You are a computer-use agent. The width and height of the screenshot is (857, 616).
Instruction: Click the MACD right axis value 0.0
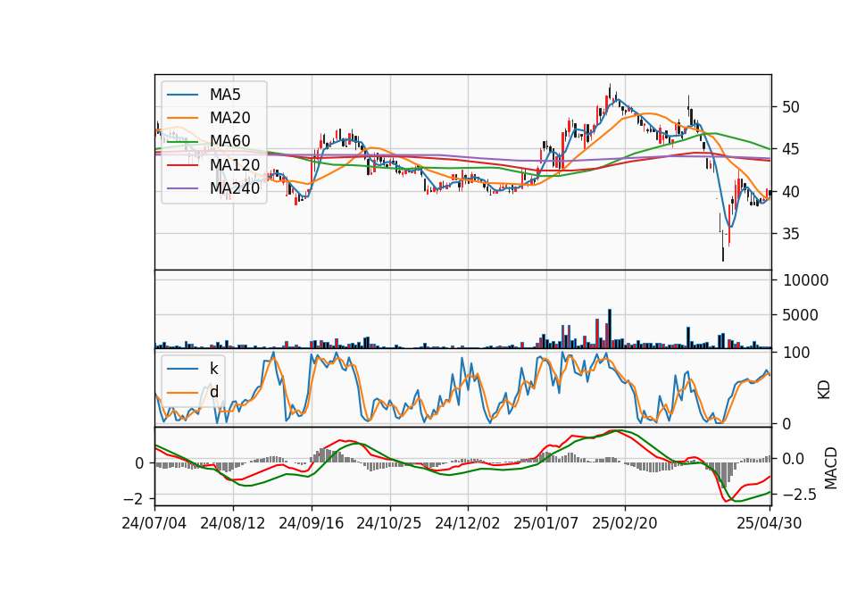pos(793,459)
